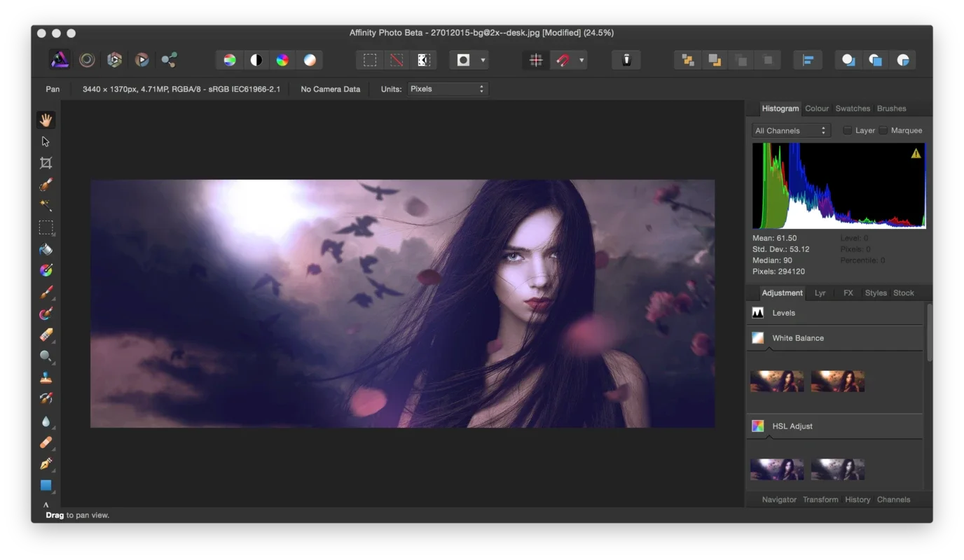Open the Styles tab
Viewport: 964px width, 560px height.
tap(876, 293)
